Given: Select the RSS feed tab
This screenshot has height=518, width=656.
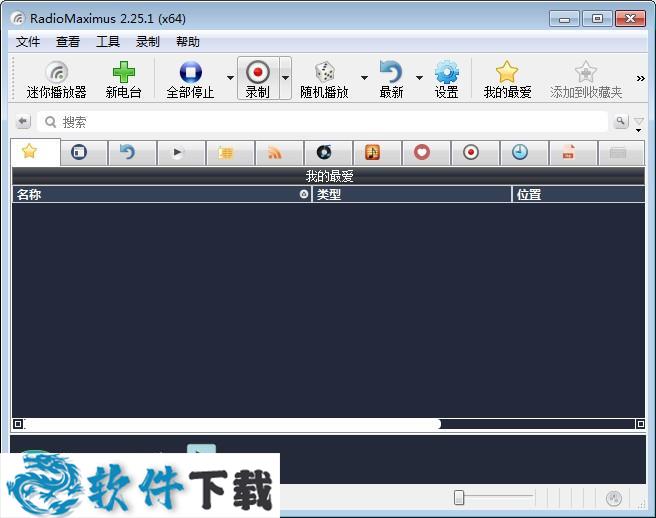Looking at the screenshot, I should [x=279, y=153].
